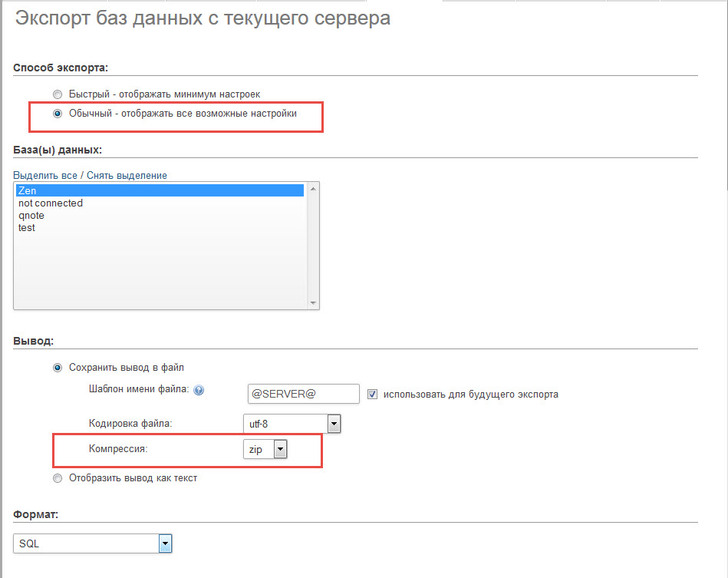
Task: Choose the test database in list
Action: pos(160,228)
